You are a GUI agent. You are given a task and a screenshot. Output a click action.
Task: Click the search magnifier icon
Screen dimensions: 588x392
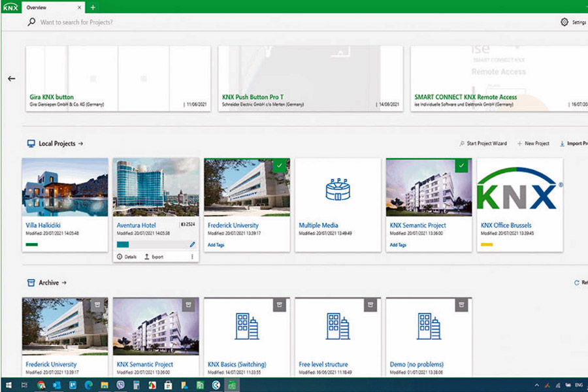pyautogui.click(x=31, y=22)
